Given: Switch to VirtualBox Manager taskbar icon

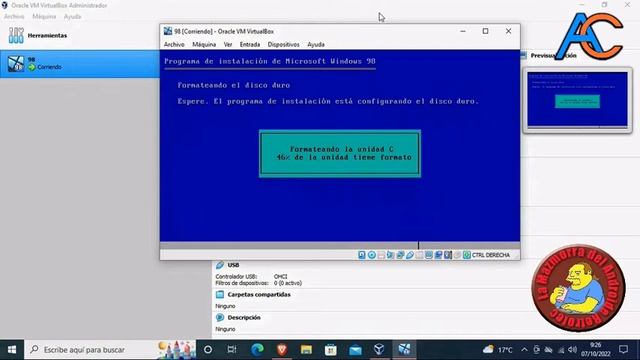Looking at the screenshot, I should [x=379, y=350].
